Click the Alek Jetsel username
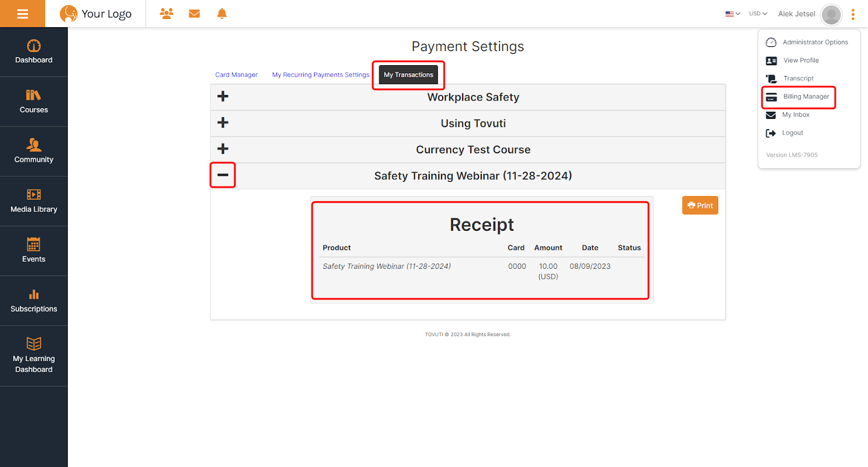This screenshot has height=467, width=868. point(796,14)
